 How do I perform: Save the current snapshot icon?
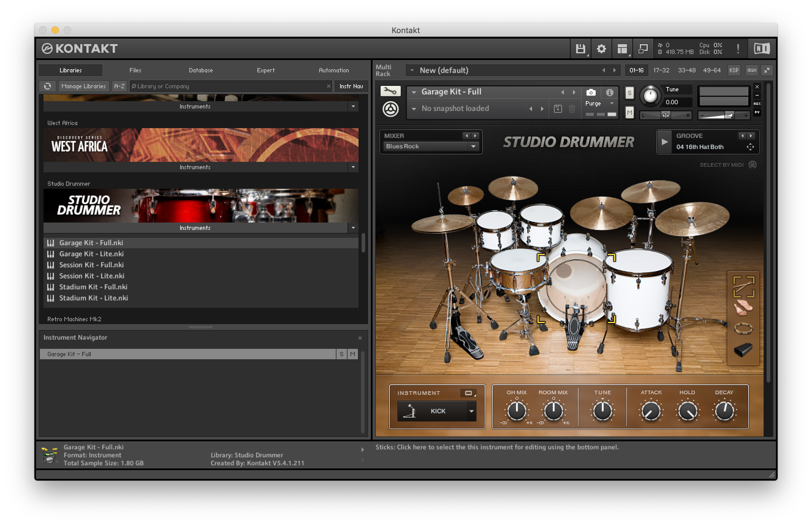[x=558, y=109]
